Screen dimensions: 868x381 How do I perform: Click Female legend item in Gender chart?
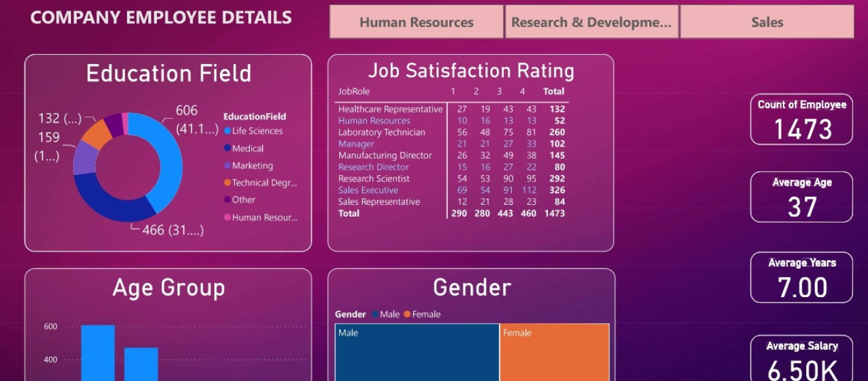(422, 314)
